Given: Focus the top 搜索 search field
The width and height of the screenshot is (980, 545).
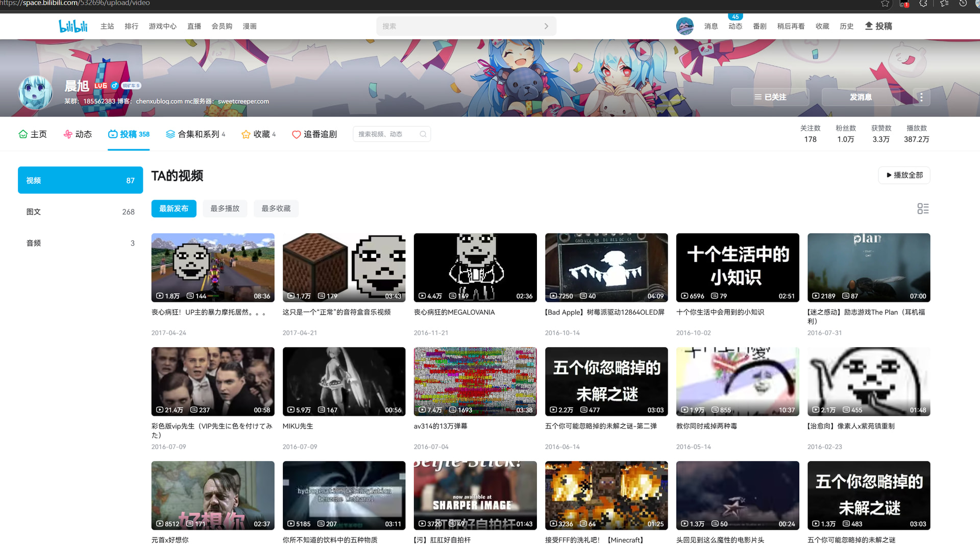Looking at the screenshot, I should pos(466,26).
